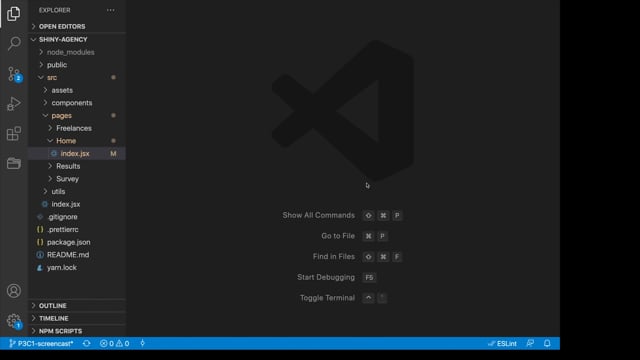
Task: Click the Find in Files hint
Action: [333, 256]
